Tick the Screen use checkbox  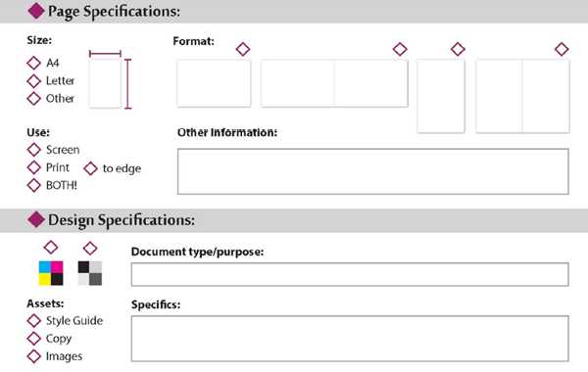point(33,150)
